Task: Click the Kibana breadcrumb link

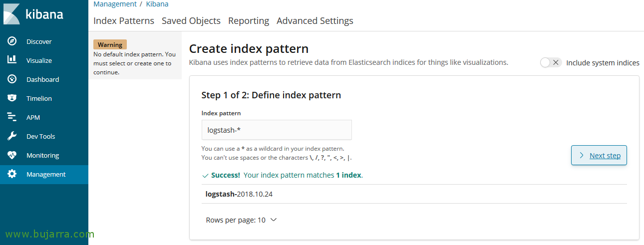Action: (x=157, y=4)
